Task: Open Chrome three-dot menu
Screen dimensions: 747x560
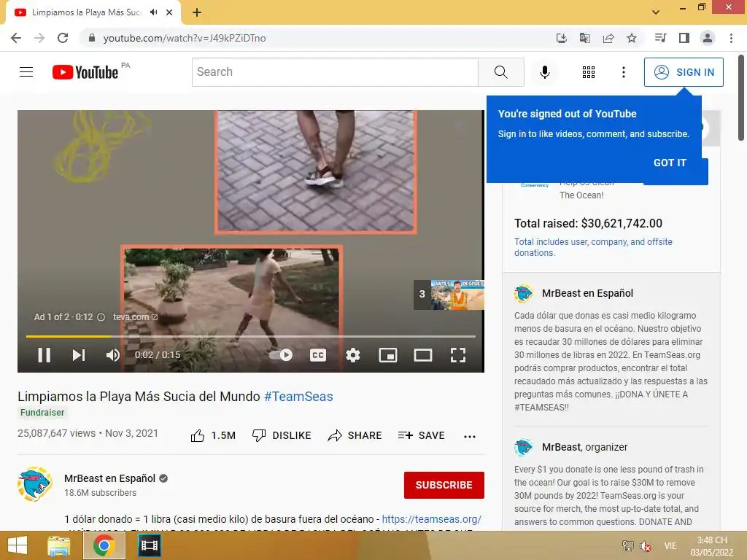Action: pyautogui.click(x=731, y=38)
